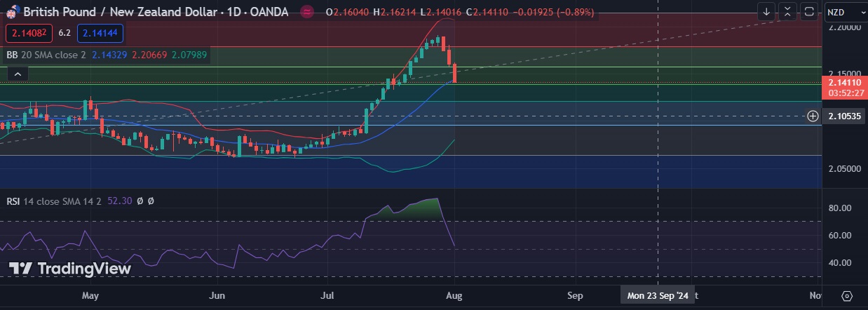Image resolution: width=868 pixels, height=310 pixels.
Task: Click the Jul label on the time axis
Action: coord(327,295)
